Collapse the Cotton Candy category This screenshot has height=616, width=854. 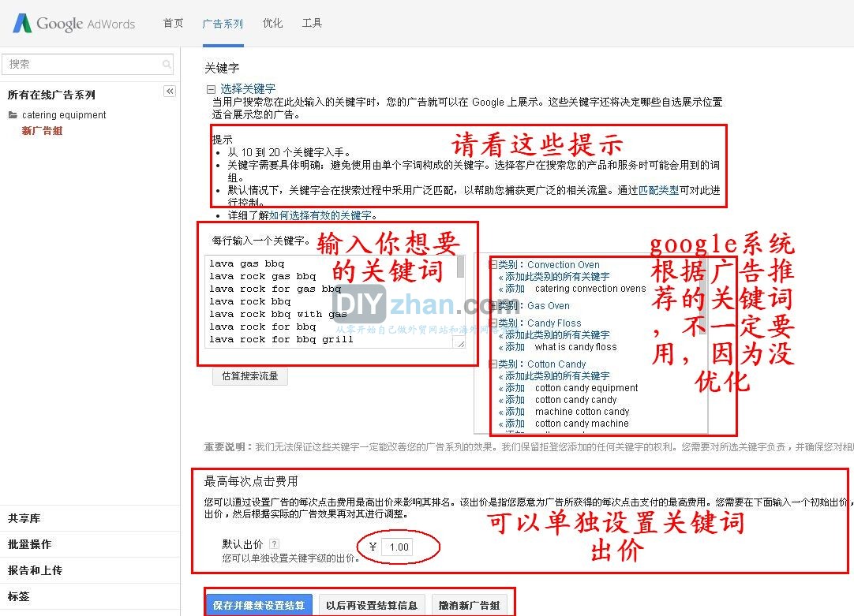point(493,364)
